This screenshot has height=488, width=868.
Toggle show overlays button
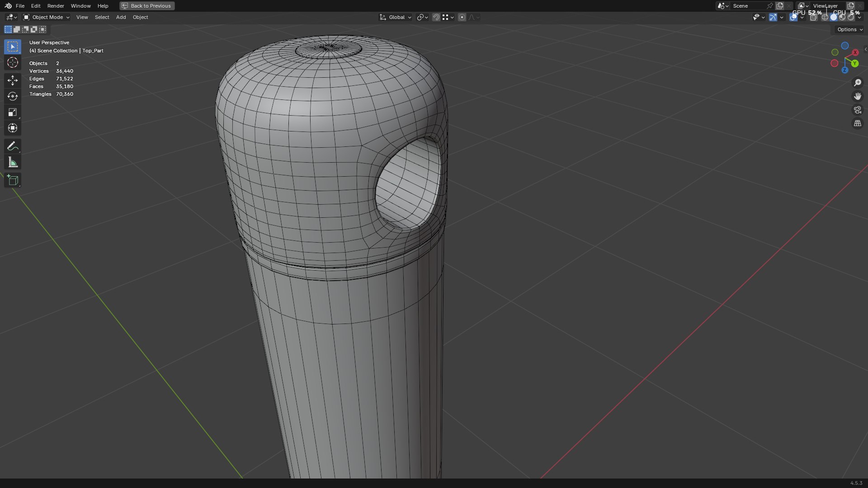[793, 17]
